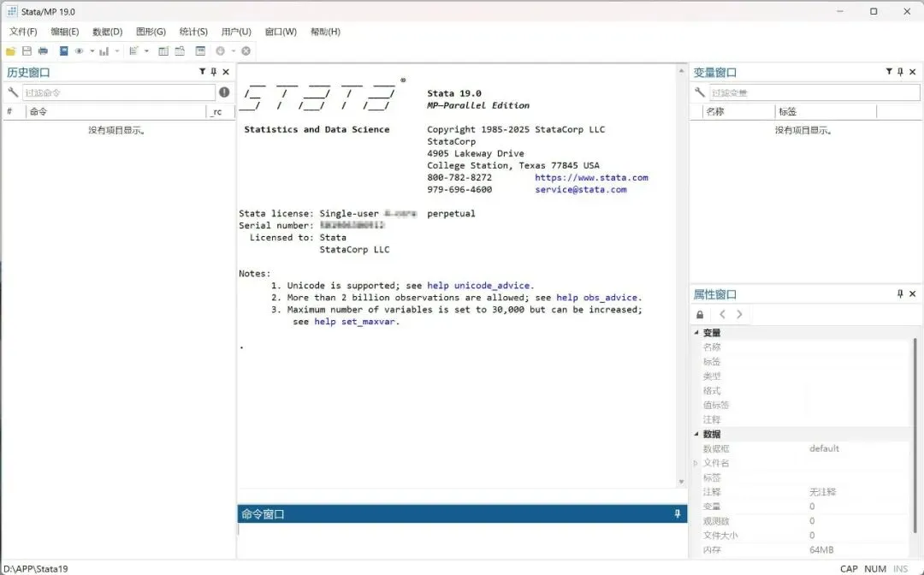The width and height of the screenshot is (924, 575).
Task: Collapse the 数据 section in properties
Action: [696, 434]
